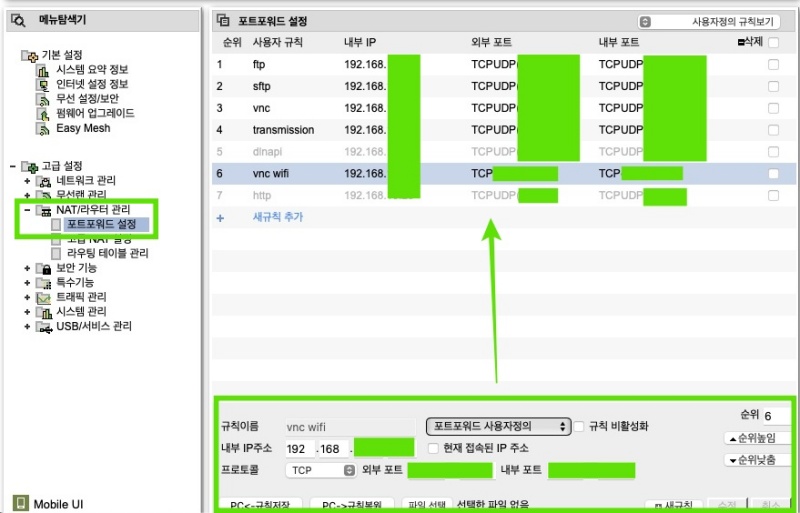
Task: Click the Easy Mesh icon
Action: 43,128
